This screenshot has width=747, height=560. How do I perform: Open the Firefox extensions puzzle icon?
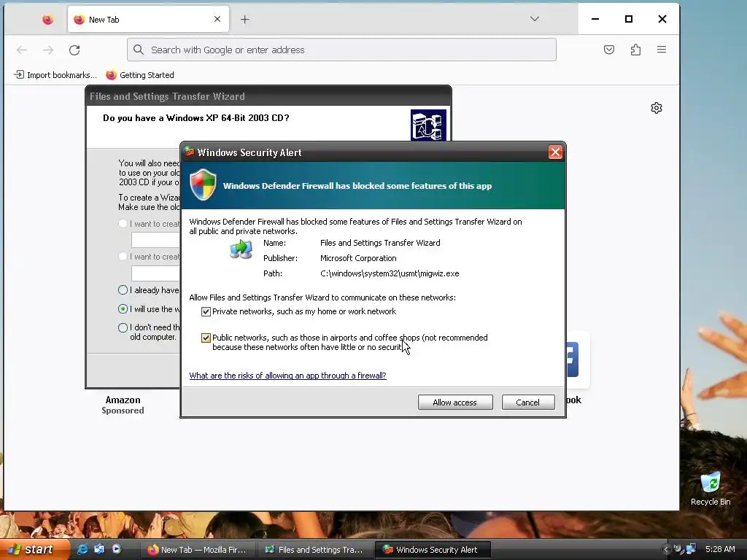coord(635,50)
